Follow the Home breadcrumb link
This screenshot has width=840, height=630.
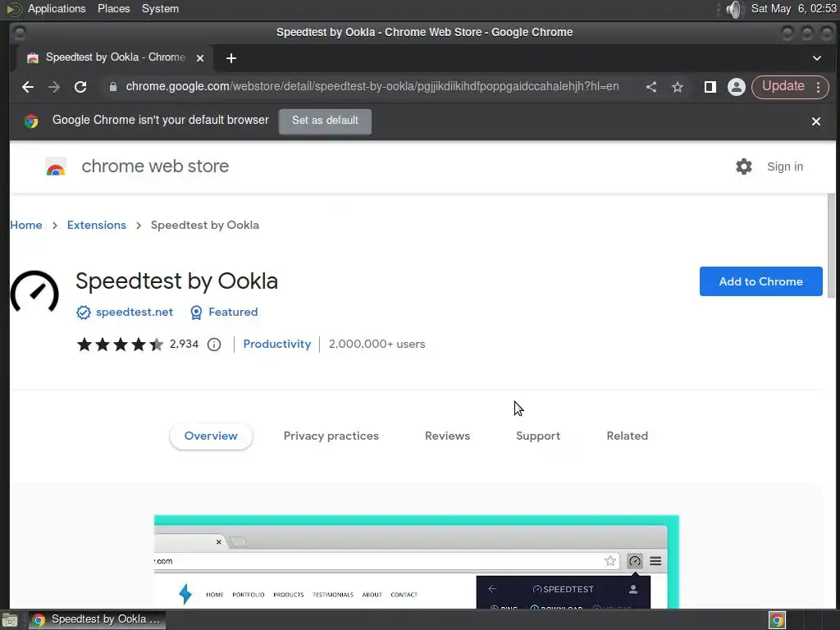click(x=25, y=225)
